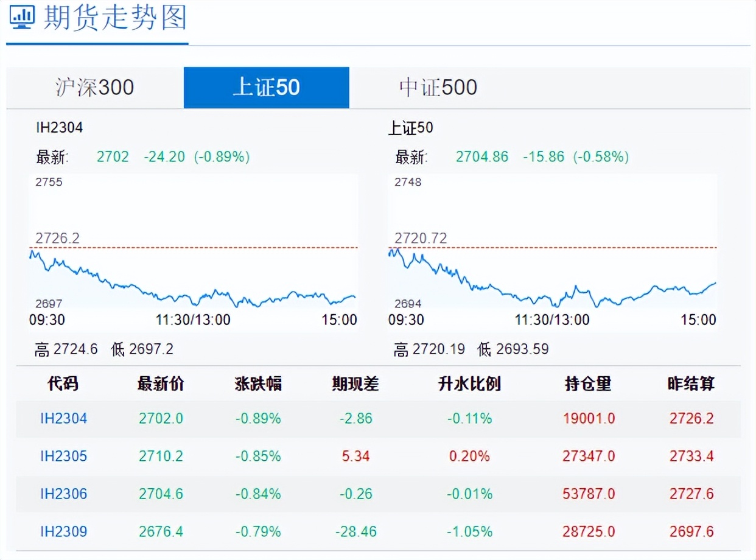Open the 上证50 tab

pyautogui.click(x=267, y=87)
